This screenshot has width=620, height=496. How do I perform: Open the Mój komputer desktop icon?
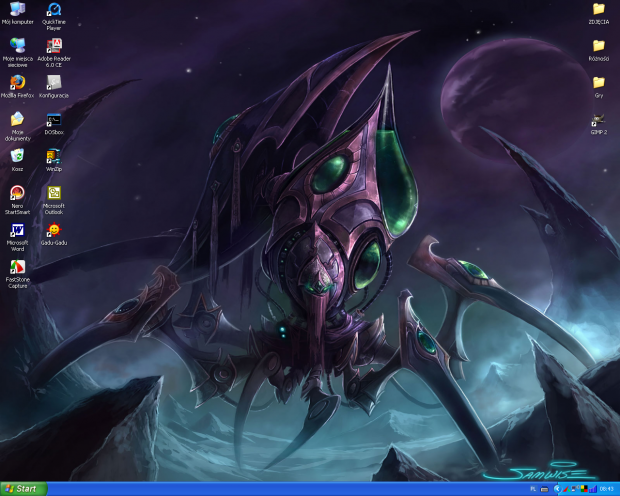(17, 13)
